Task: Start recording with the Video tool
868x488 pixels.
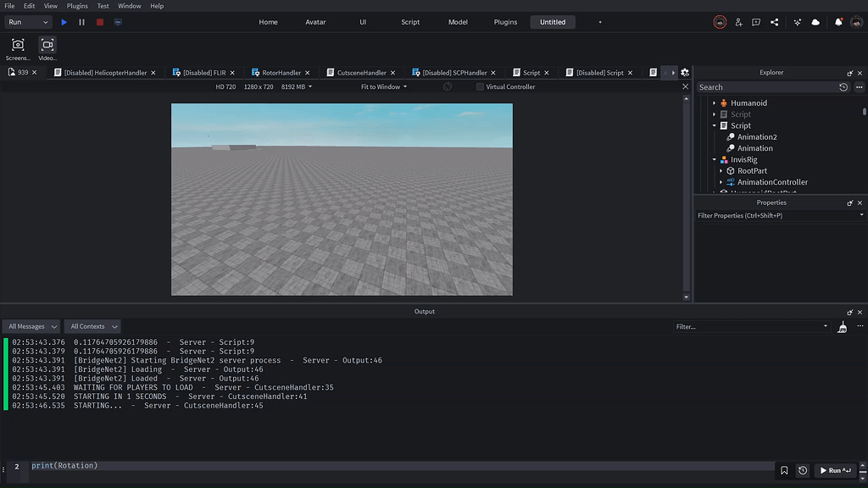Action: coord(47,48)
